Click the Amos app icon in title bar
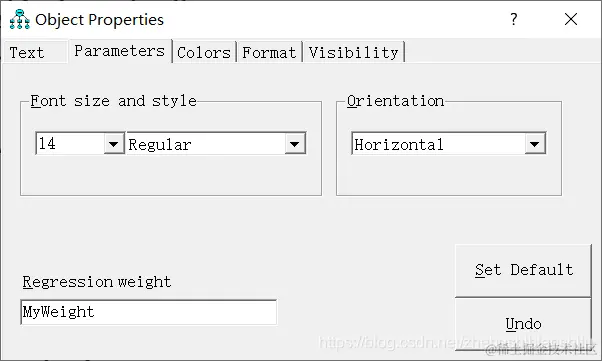The height and width of the screenshot is (361, 602). click(x=20, y=19)
